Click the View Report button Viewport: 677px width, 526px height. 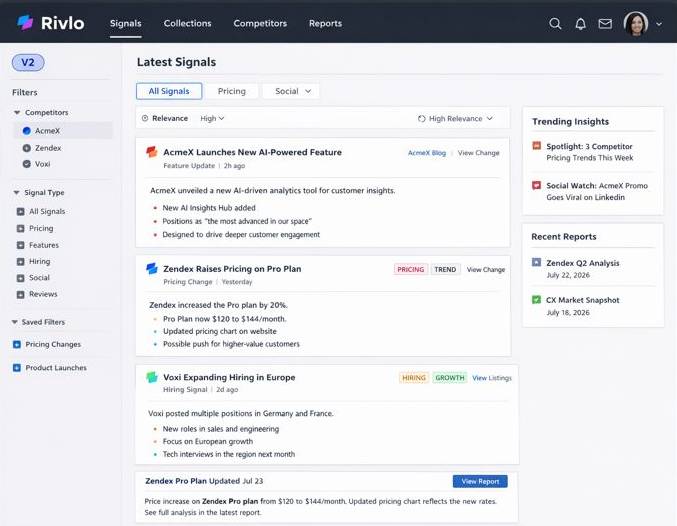(480, 482)
